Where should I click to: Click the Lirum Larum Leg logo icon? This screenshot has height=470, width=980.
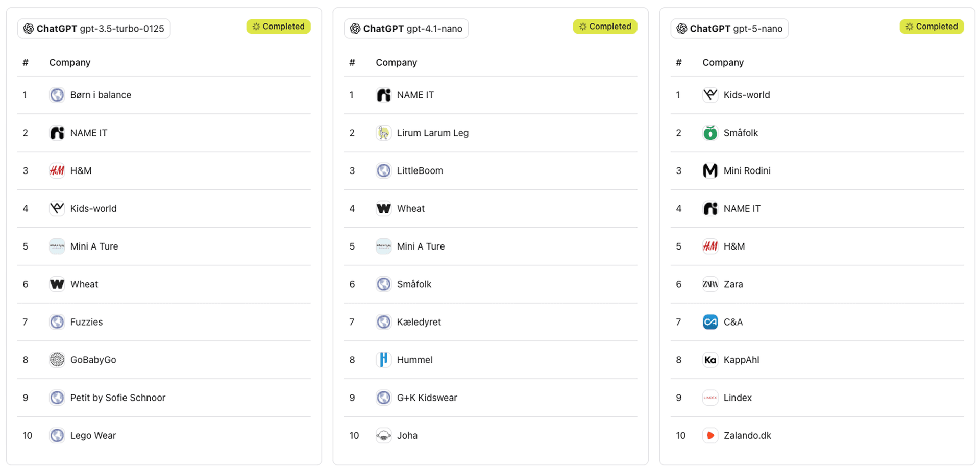383,133
